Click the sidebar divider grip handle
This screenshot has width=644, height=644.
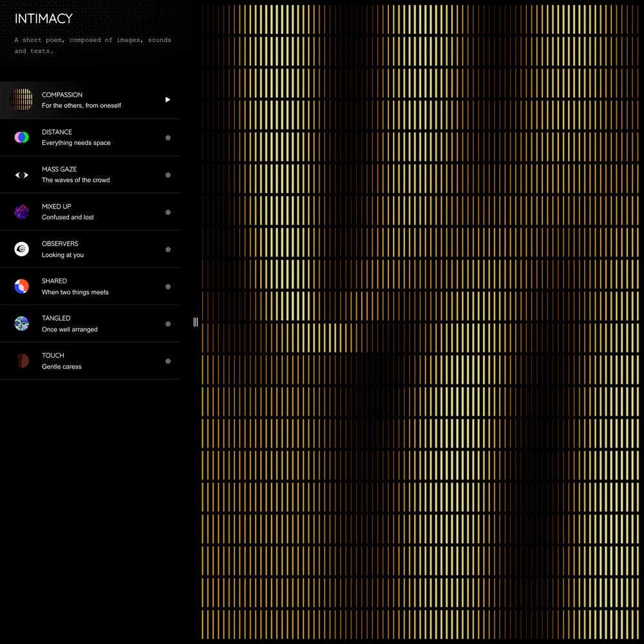pos(196,322)
